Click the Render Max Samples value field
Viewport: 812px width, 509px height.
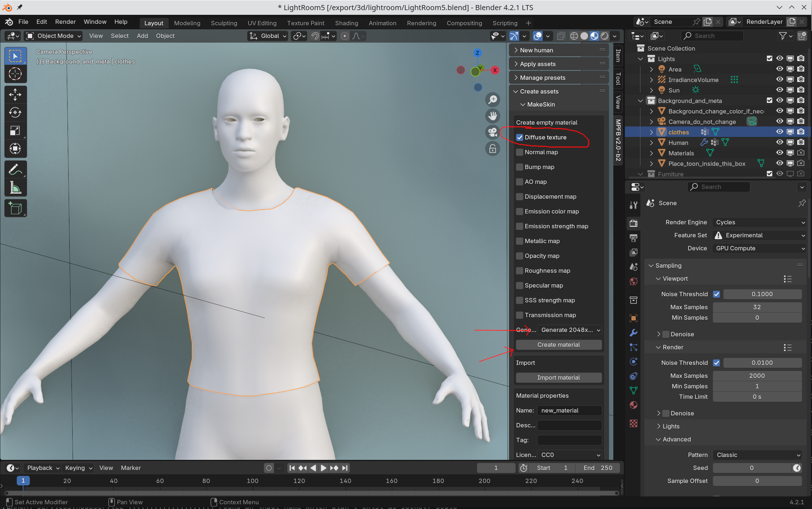point(757,376)
